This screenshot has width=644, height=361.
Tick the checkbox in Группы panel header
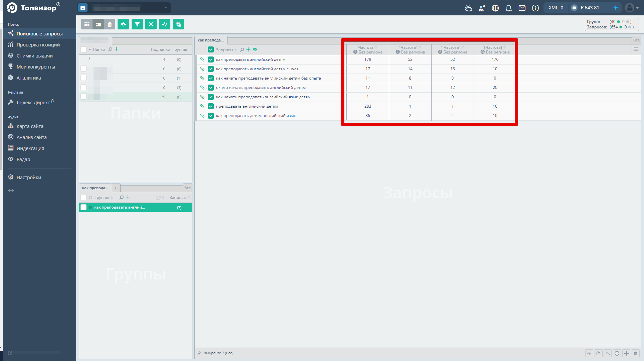[x=84, y=198]
